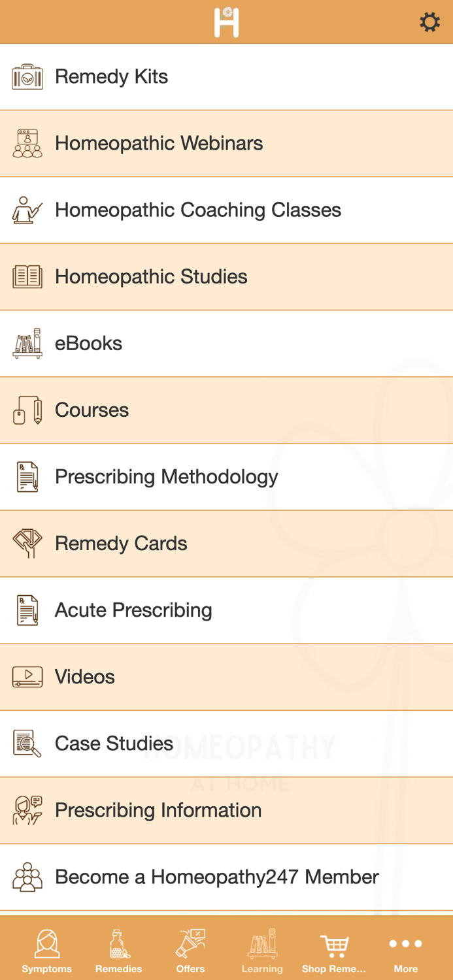This screenshot has height=980, width=453.
Task: Tap the Offers megaphone icon
Action: [190, 943]
